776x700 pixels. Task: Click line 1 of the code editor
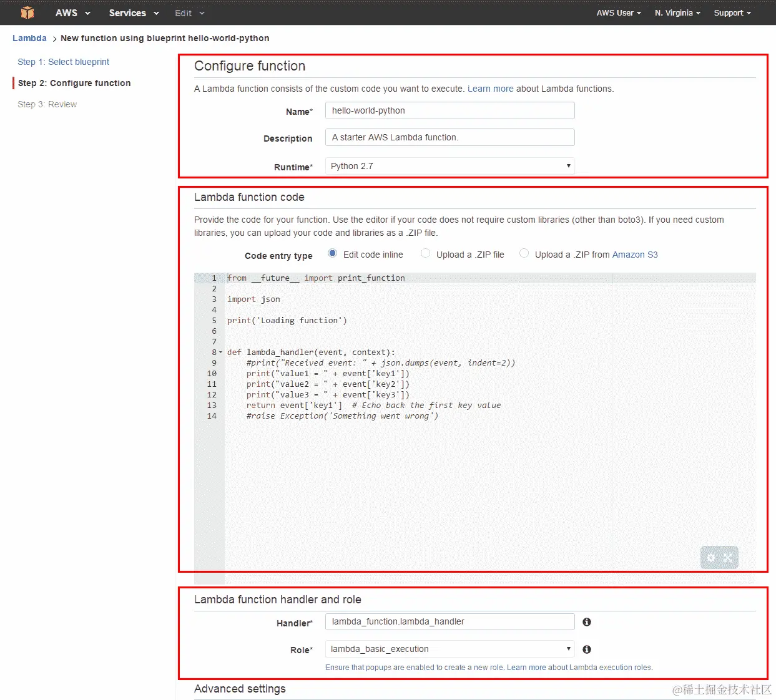coord(316,278)
